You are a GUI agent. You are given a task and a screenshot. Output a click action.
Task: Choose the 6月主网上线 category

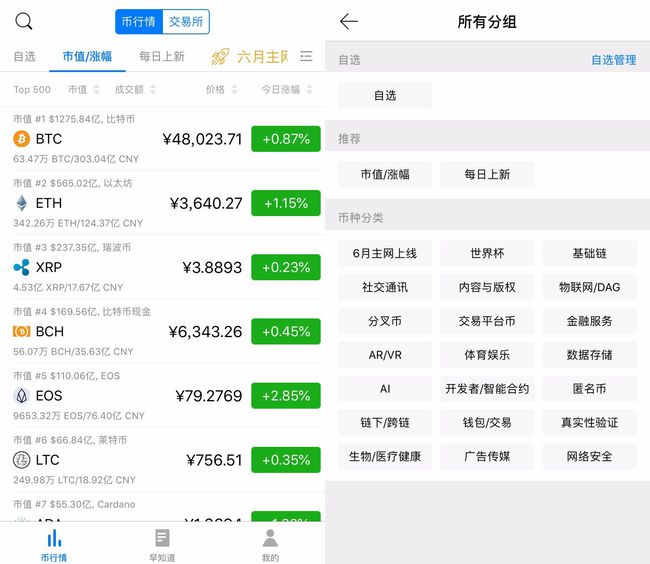[385, 253]
